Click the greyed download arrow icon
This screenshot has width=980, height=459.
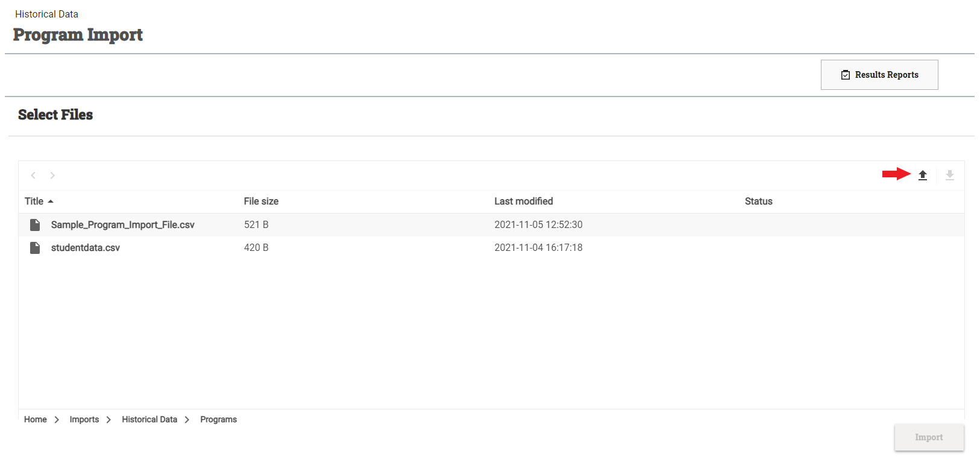[949, 176]
